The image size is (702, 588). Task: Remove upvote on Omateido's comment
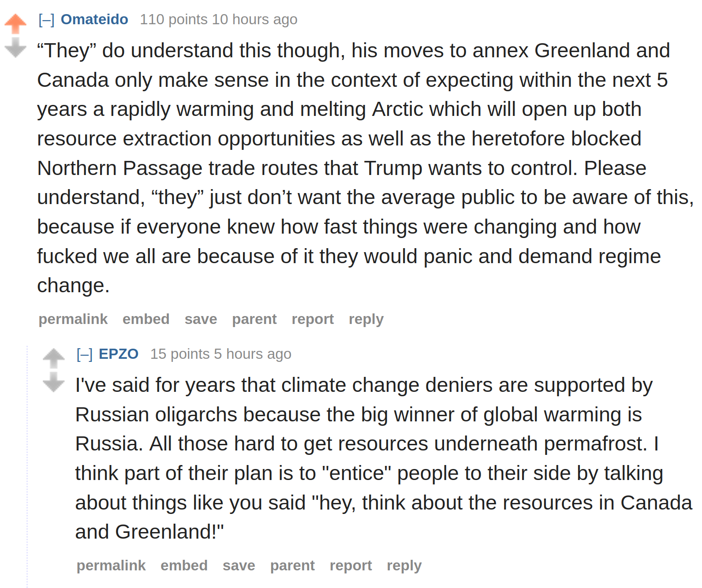coord(15,24)
